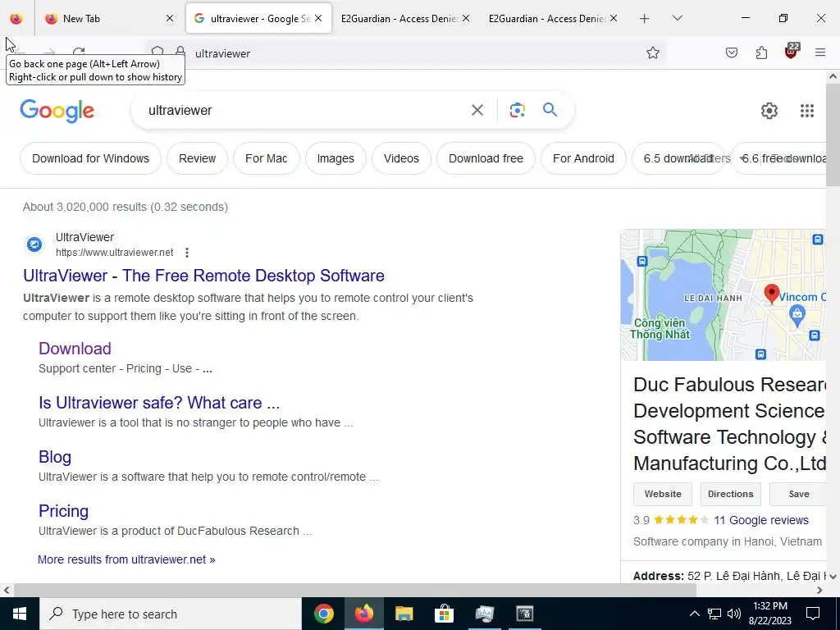Viewport: 840px width, 630px height.
Task: Search by image with the Lens icon
Action: (517, 111)
